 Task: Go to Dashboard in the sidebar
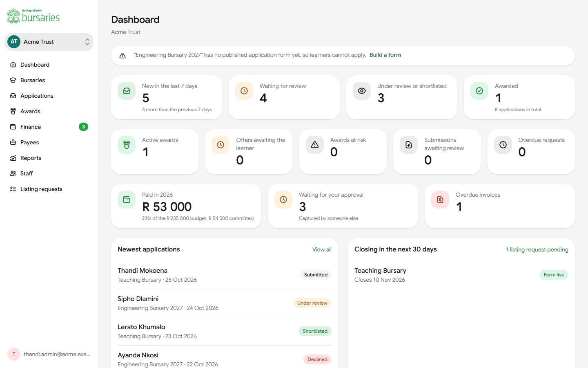click(49, 65)
